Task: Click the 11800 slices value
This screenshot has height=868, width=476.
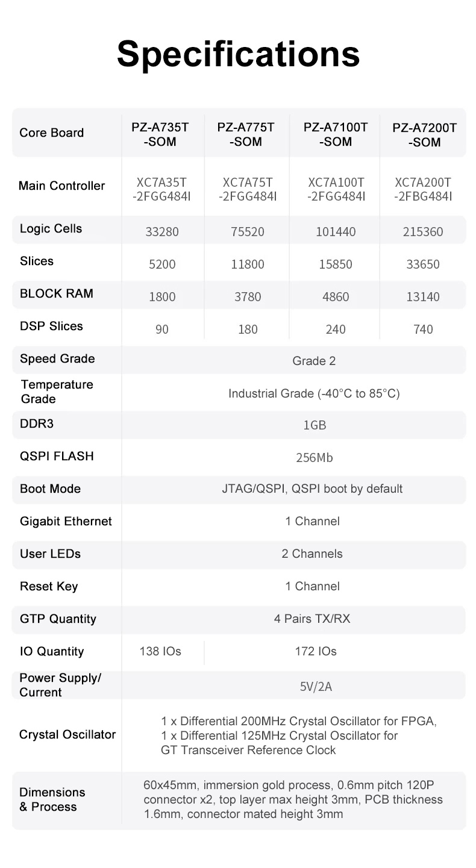Action: [x=248, y=264]
